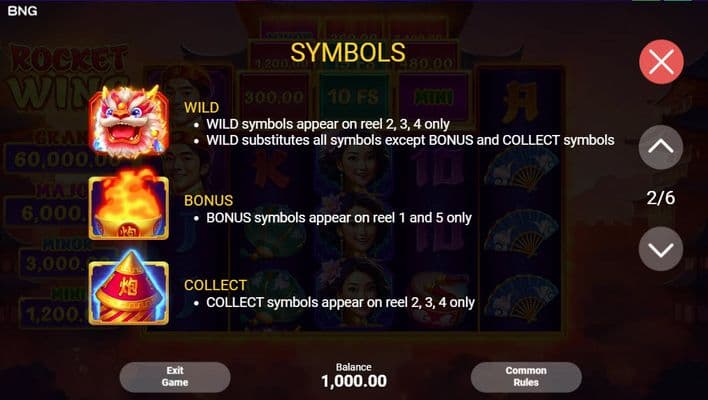The height and width of the screenshot is (400, 708).
Task: Click the Balance 1,000.00 display
Action: click(x=354, y=376)
